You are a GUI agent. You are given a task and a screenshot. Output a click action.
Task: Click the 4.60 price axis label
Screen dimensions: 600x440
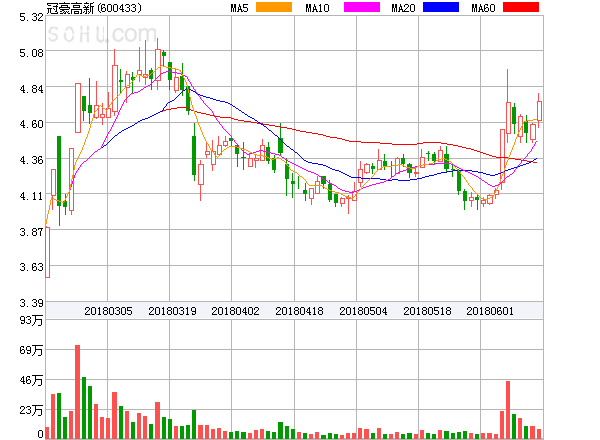[31, 124]
